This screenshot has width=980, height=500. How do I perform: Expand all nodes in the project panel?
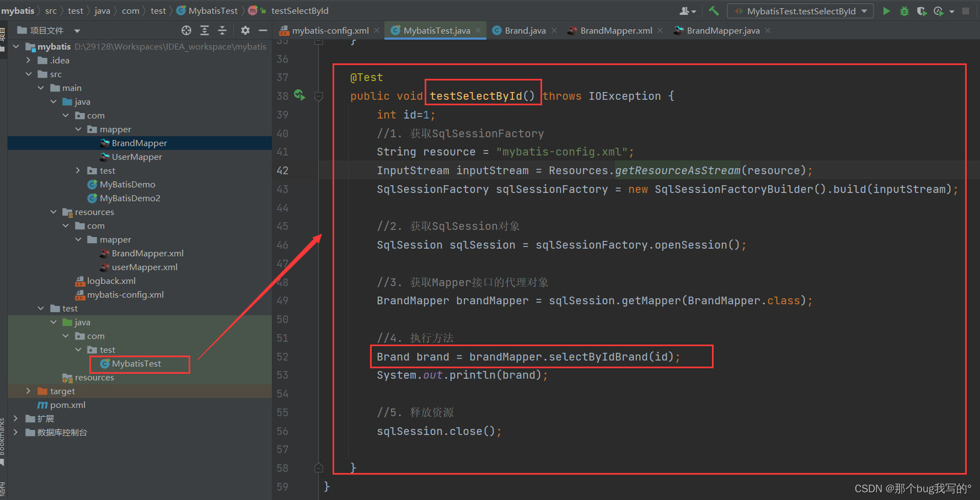pyautogui.click(x=205, y=30)
